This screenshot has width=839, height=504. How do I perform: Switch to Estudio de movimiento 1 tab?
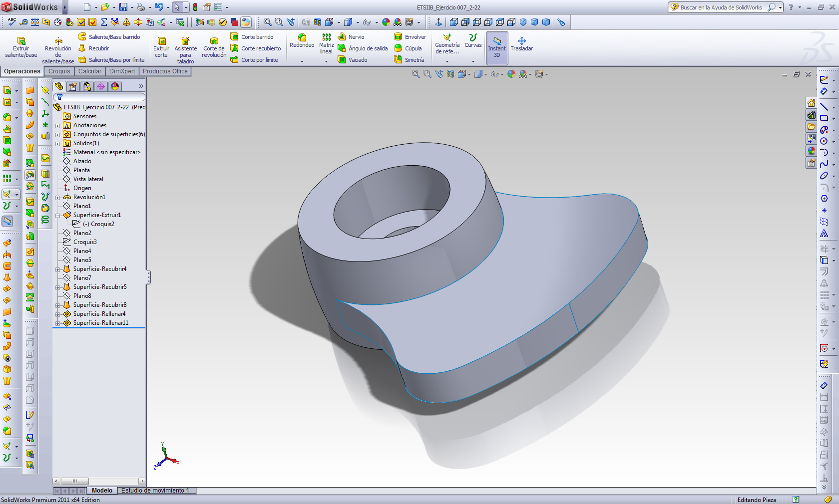[x=155, y=491]
